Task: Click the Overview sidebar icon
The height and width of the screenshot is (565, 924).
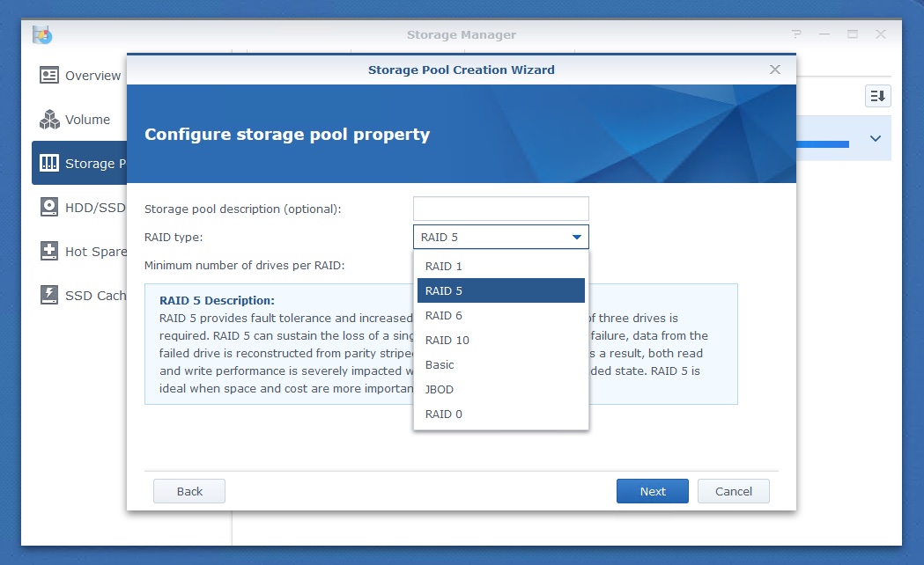Action: tap(49, 76)
